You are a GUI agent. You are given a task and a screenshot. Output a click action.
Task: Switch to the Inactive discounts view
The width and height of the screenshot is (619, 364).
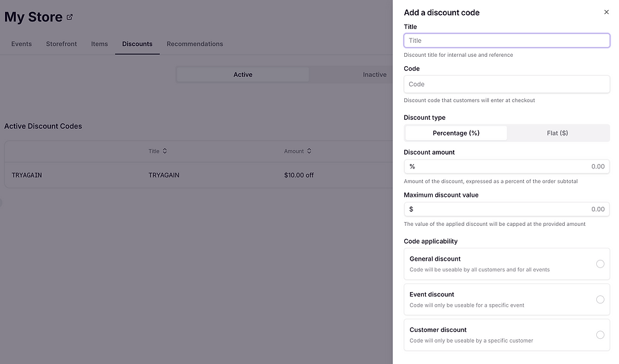tap(375, 74)
